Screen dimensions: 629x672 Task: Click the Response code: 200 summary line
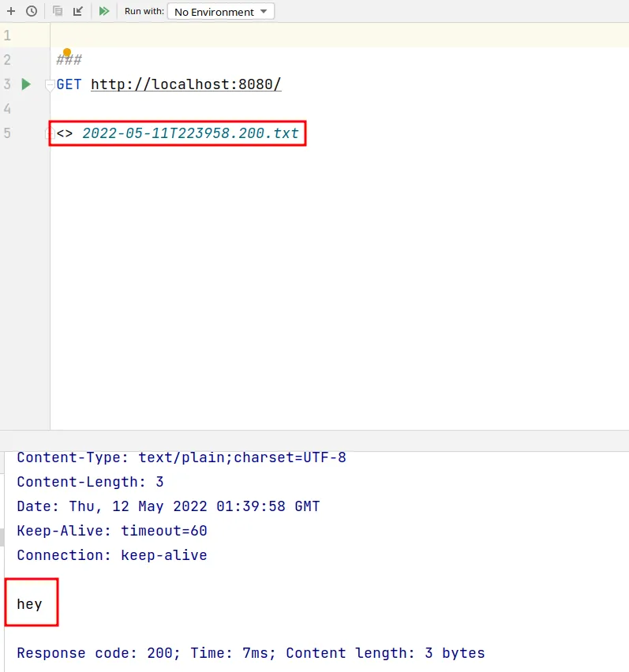pos(251,653)
